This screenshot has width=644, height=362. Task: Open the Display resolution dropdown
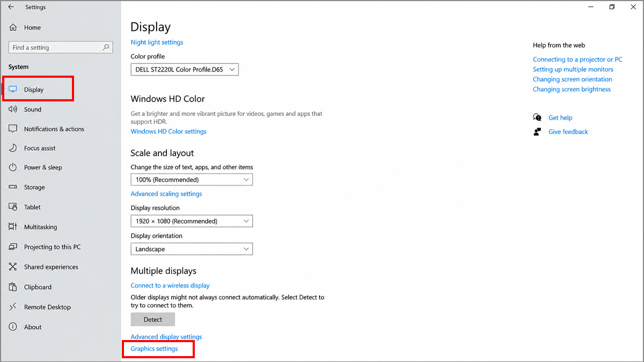point(192,221)
